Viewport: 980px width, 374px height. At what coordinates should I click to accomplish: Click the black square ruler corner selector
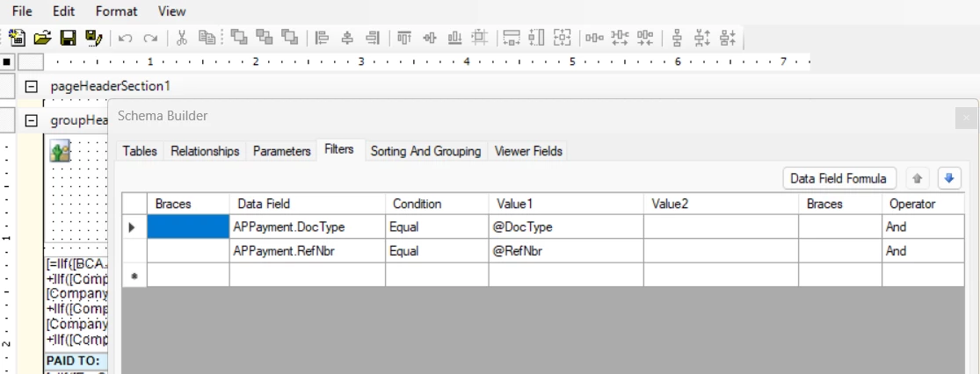coord(7,61)
